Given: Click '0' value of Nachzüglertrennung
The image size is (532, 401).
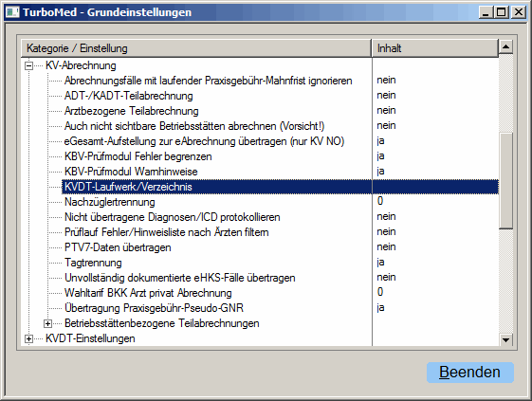Looking at the screenshot, I should tap(380, 201).
